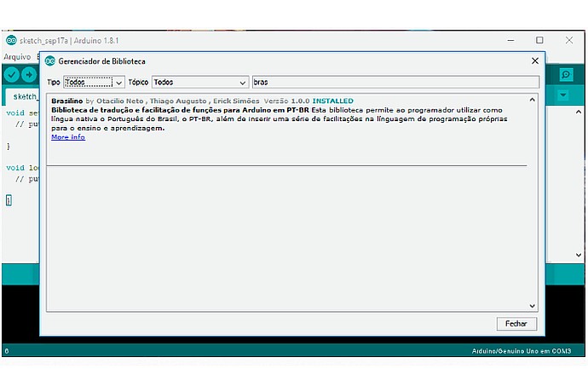Viewport: 588px width, 392px height.
Task: Click the library list scroll up arrow
Action: [x=532, y=100]
